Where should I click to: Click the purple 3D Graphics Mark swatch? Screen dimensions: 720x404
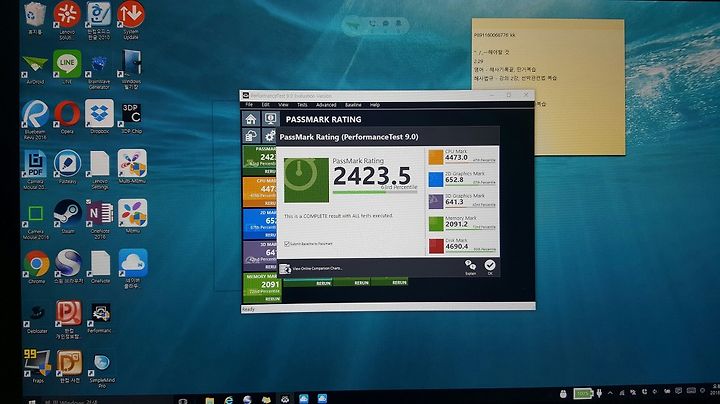[436, 202]
